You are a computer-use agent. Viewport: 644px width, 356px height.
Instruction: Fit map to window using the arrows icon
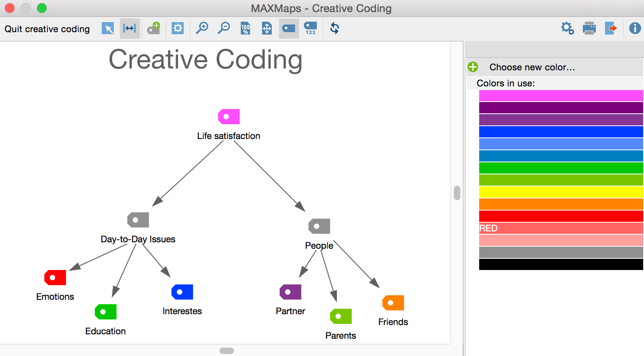click(x=267, y=29)
